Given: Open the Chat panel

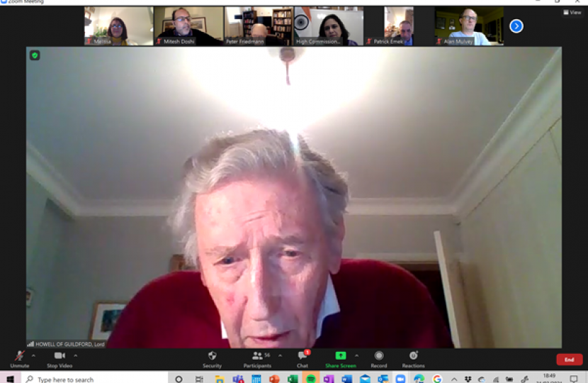Looking at the screenshot, I should coord(303,356).
